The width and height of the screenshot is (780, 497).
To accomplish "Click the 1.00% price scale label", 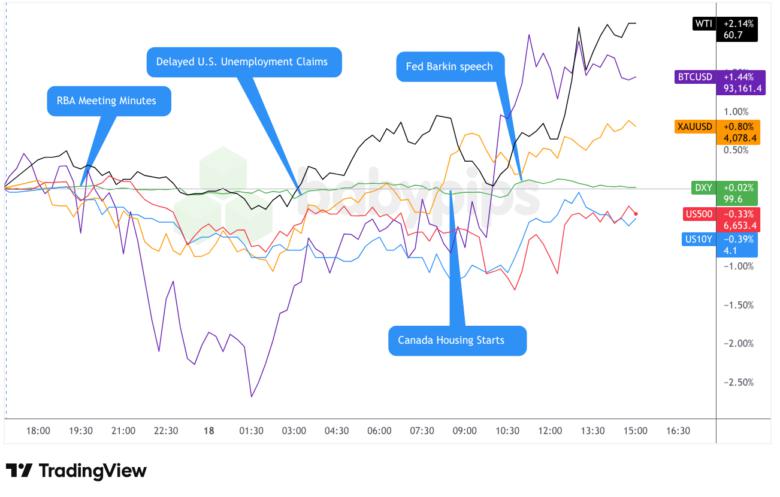I will pos(735,112).
